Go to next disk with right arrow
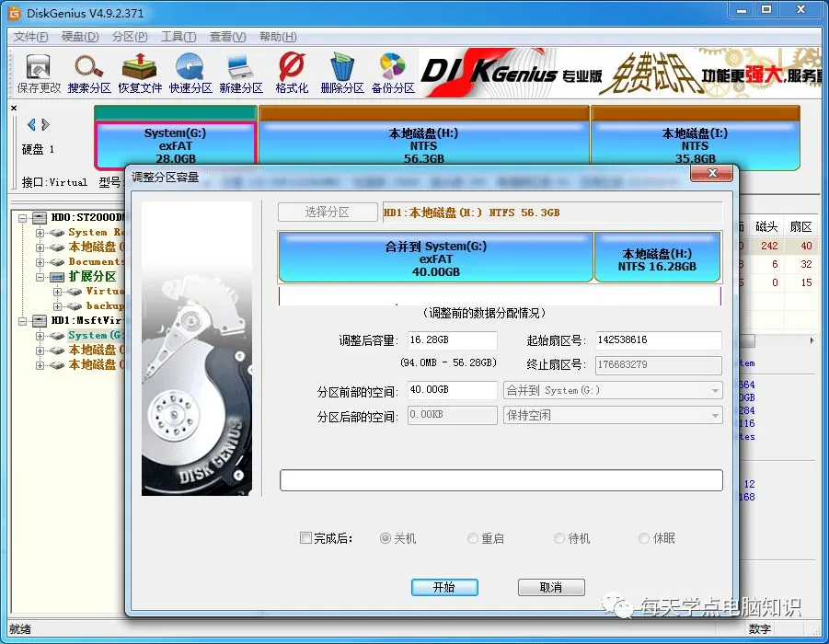829x644 pixels. click(x=45, y=125)
